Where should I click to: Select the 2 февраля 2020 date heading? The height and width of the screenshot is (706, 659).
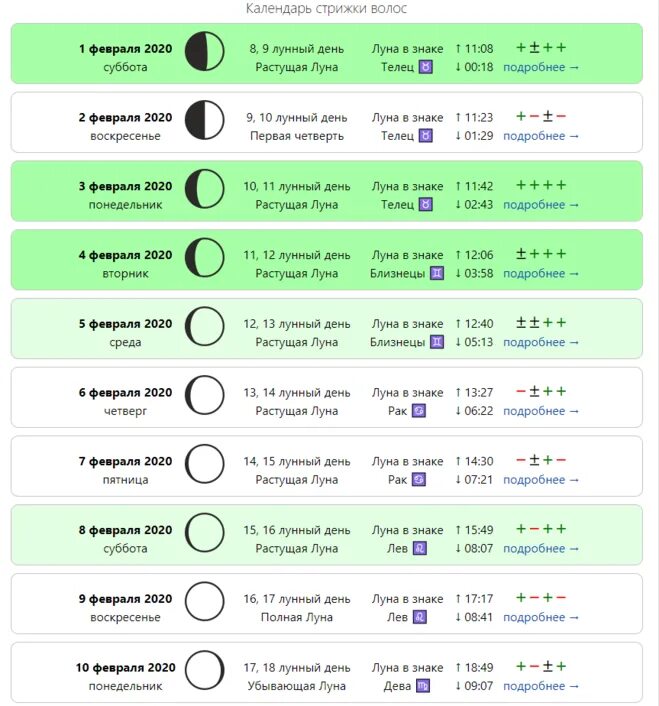(125, 118)
